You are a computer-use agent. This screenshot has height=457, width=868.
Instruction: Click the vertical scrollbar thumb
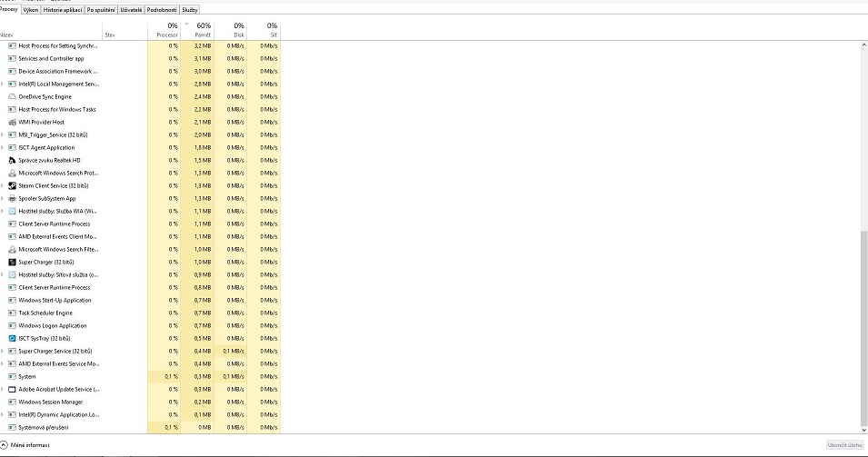pos(863,328)
